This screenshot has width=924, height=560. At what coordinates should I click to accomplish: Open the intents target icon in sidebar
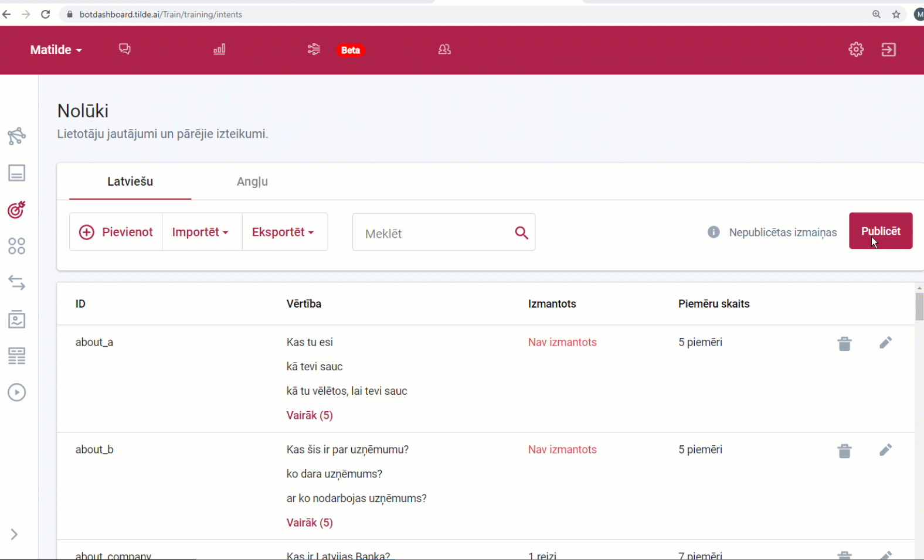[16, 210]
